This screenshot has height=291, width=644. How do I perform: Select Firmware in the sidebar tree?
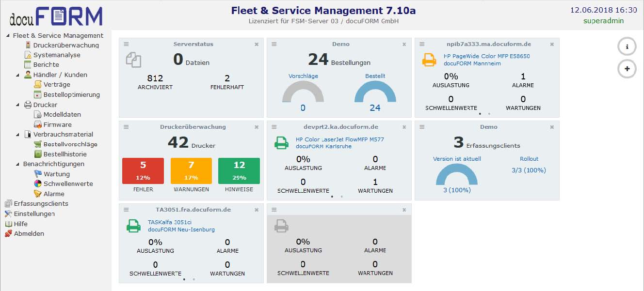coord(57,124)
